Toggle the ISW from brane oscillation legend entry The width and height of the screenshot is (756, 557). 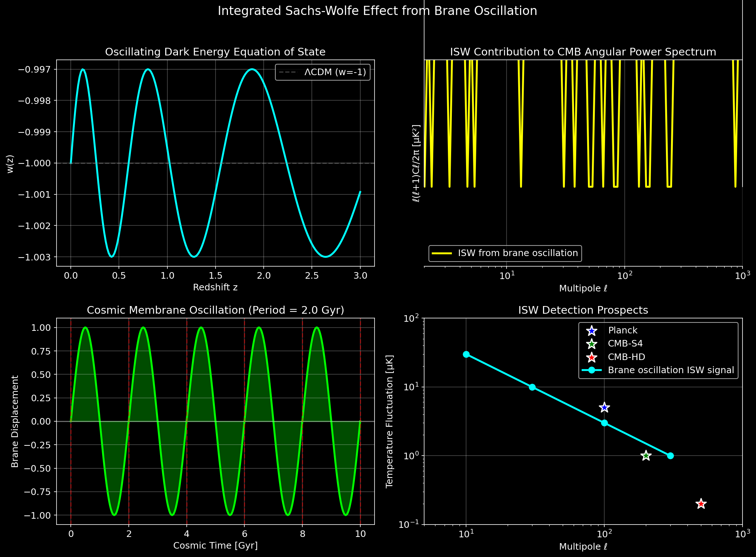[x=506, y=253]
